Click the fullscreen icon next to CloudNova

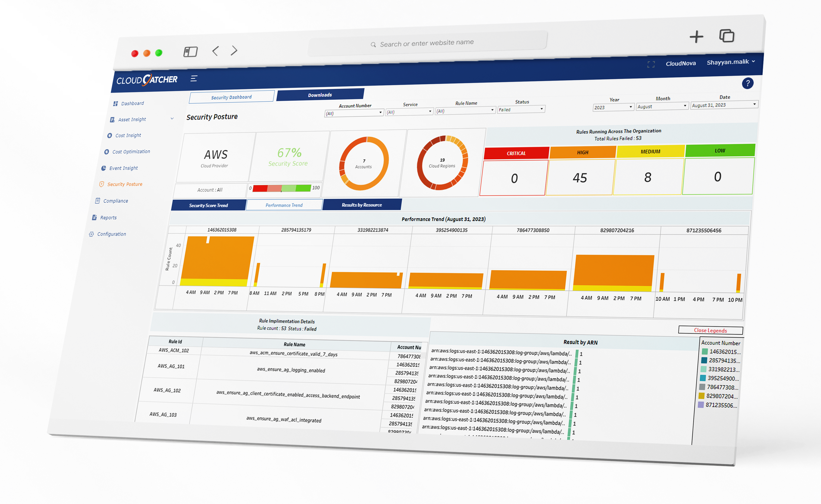651,64
